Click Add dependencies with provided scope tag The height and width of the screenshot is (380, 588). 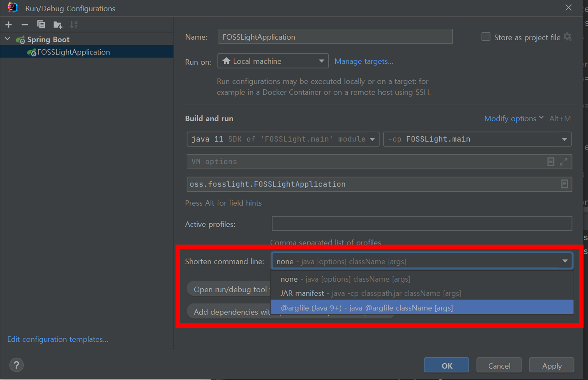(229, 312)
